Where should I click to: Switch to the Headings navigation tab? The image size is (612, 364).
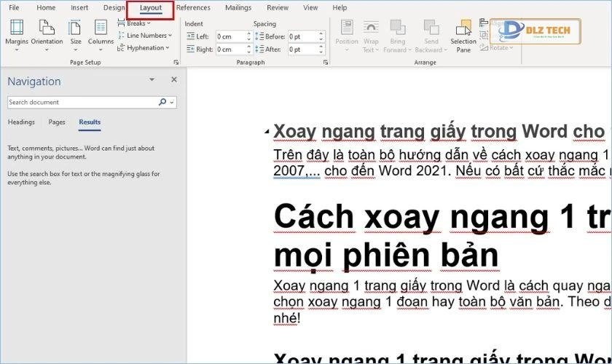pos(21,122)
